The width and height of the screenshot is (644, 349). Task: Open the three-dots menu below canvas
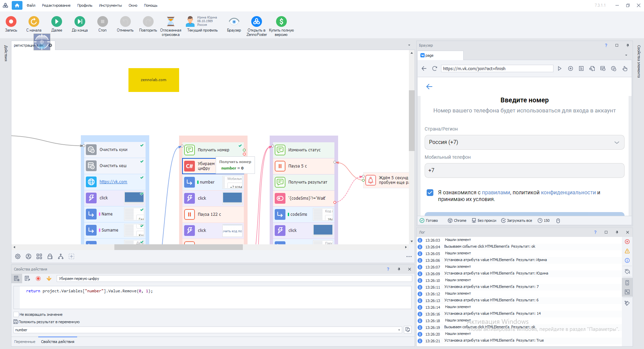coord(409,257)
